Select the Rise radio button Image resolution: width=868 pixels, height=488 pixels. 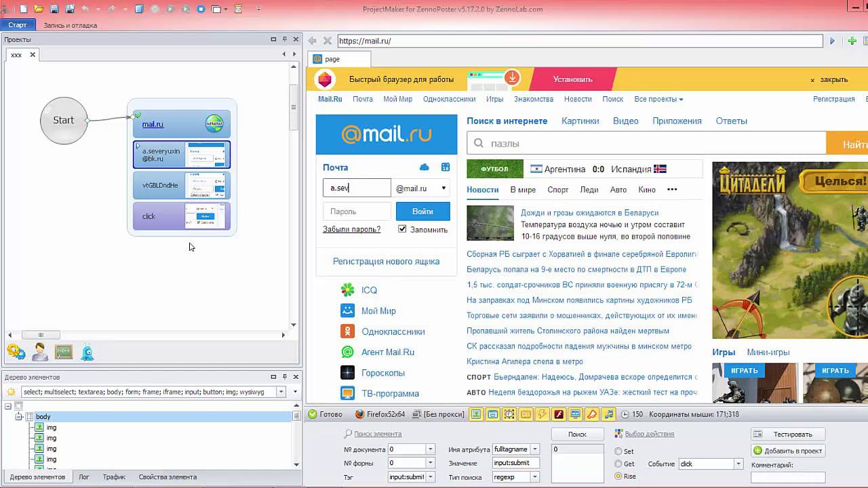tap(618, 476)
